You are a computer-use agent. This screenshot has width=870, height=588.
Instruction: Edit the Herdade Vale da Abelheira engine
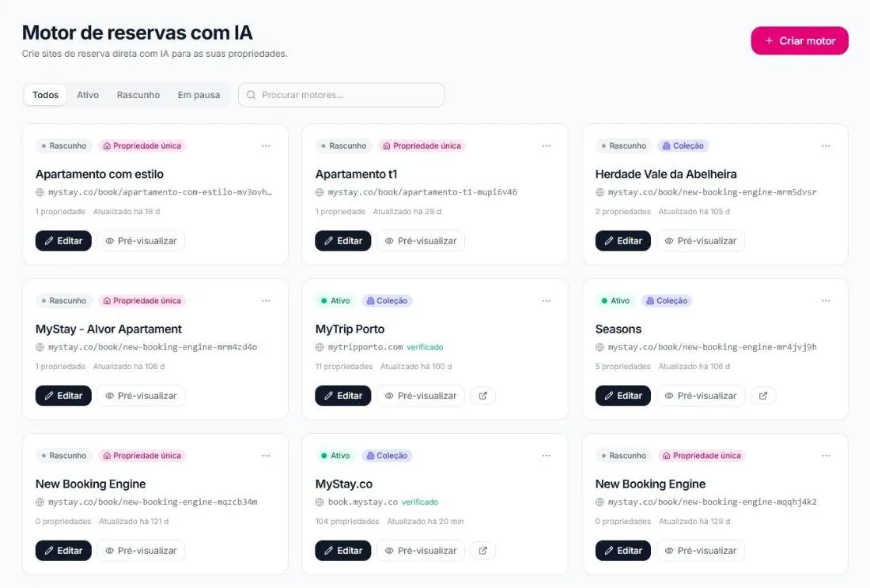point(623,240)
